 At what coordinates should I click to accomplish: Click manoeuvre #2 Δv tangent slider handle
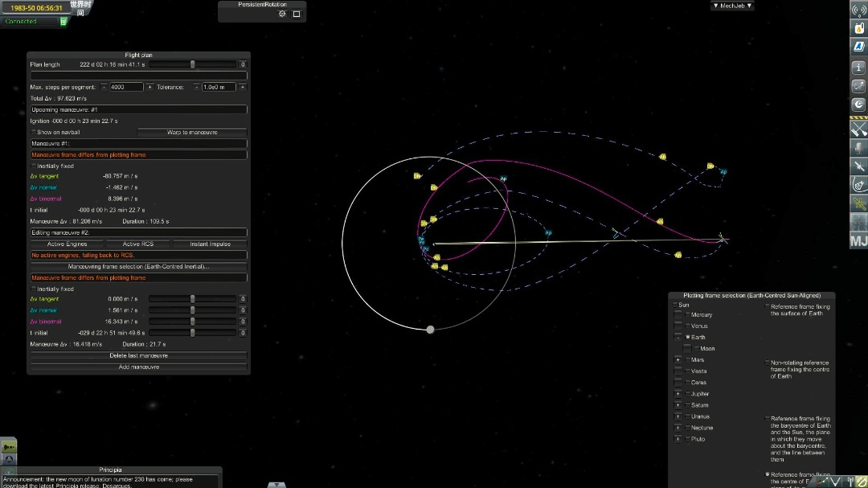point(193,299)
